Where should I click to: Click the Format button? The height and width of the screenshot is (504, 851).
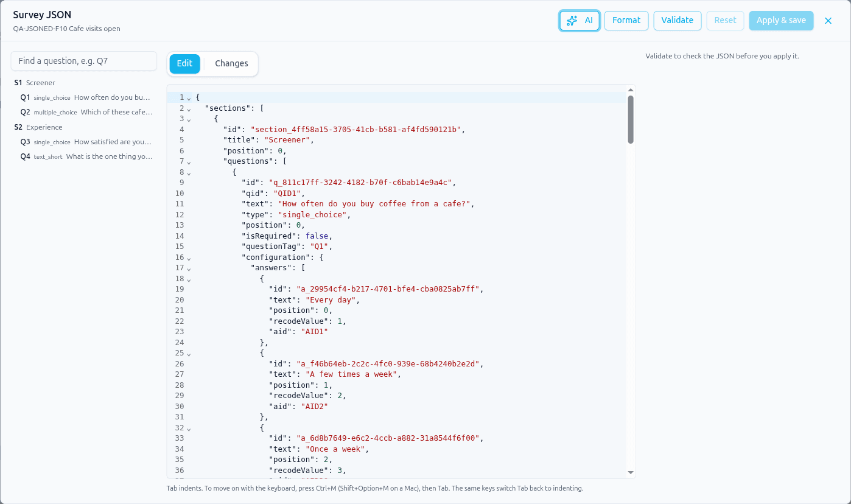pos(626,20)
